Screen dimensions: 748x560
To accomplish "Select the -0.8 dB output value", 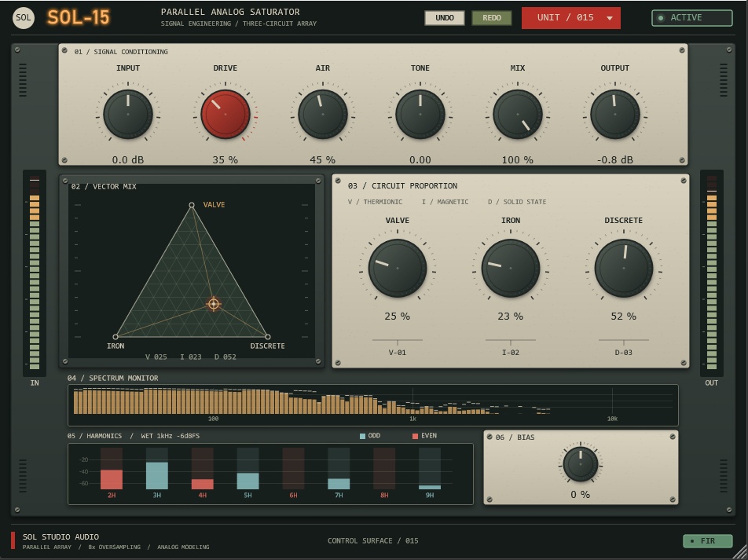I will [615, 159].
